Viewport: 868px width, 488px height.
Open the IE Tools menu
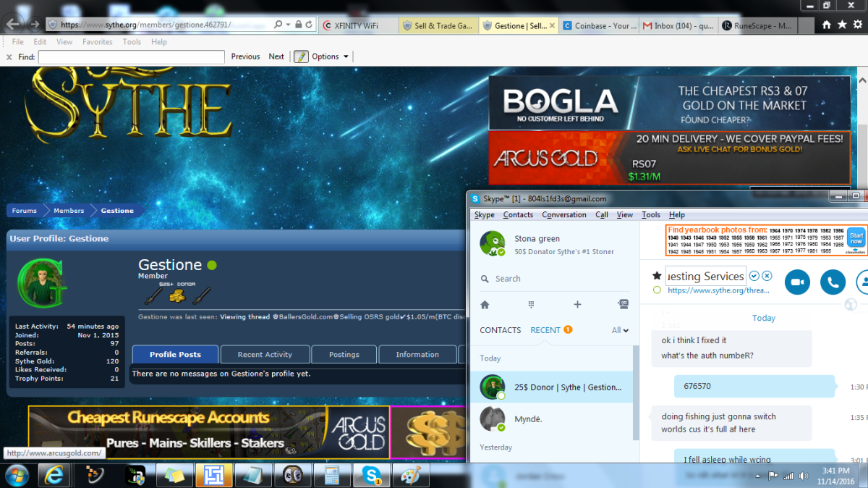point(132,42)
